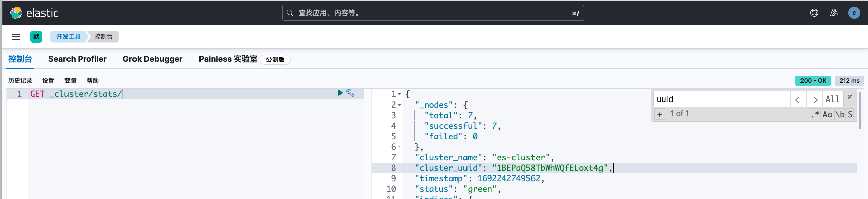Image resolution: width=868 pixels, height=199 pixels.
Task: Switch to Grok Debugger tab
Action: coord(153,59)
